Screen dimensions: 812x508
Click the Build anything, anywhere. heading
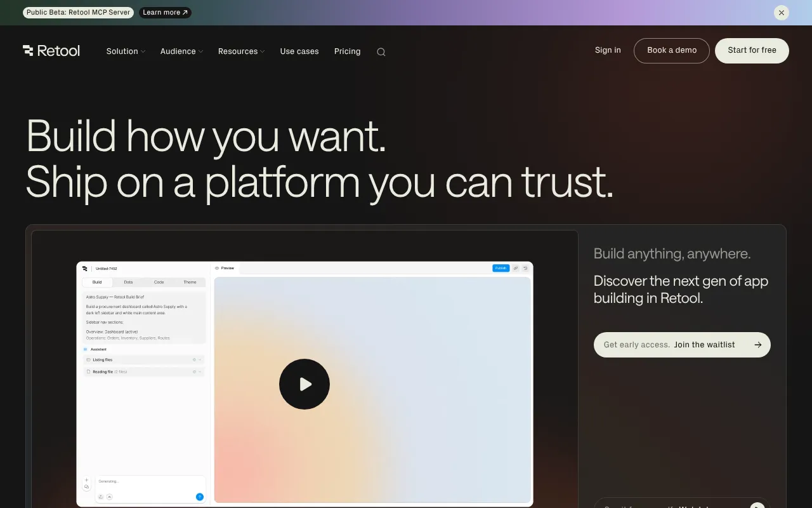click(672, 254)
